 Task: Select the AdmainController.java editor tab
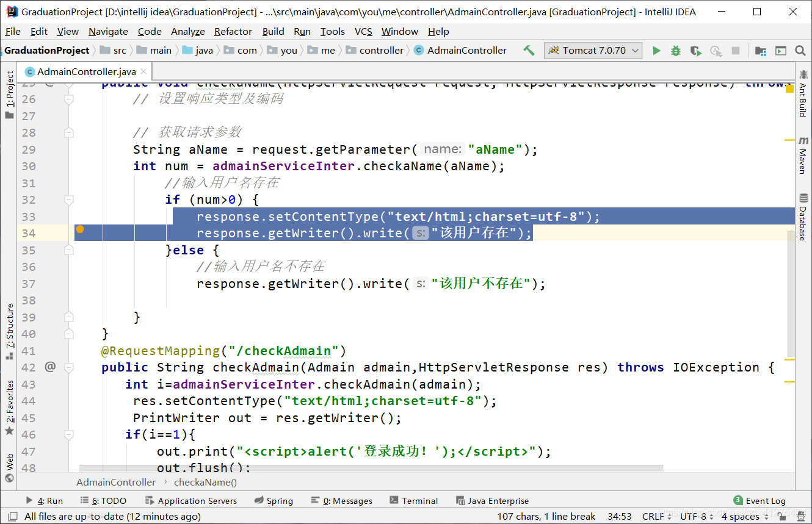86,72
